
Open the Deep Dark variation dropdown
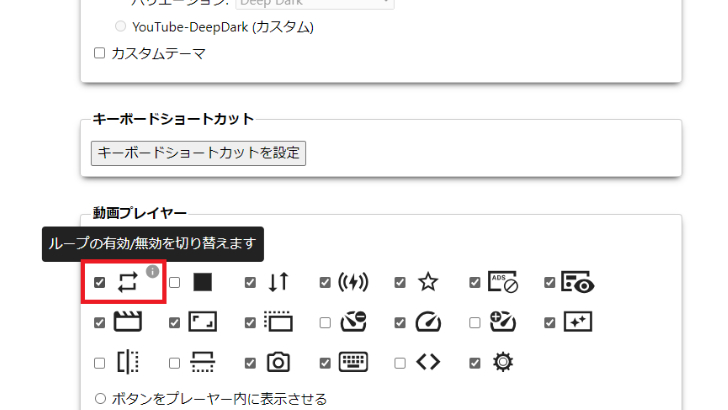315,4
